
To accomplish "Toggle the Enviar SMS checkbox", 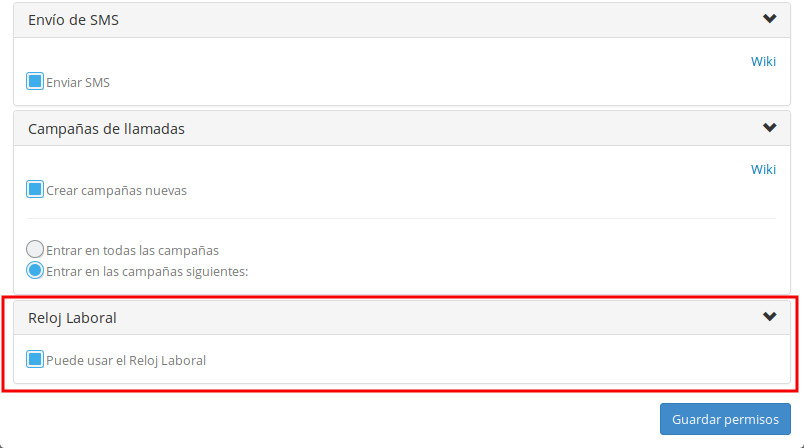I will click(35, 81).
